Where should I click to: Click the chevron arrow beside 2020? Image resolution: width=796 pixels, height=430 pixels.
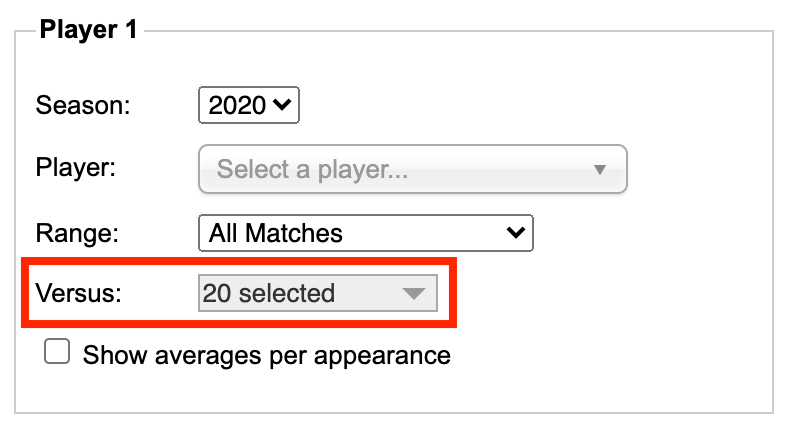[282, 105]
